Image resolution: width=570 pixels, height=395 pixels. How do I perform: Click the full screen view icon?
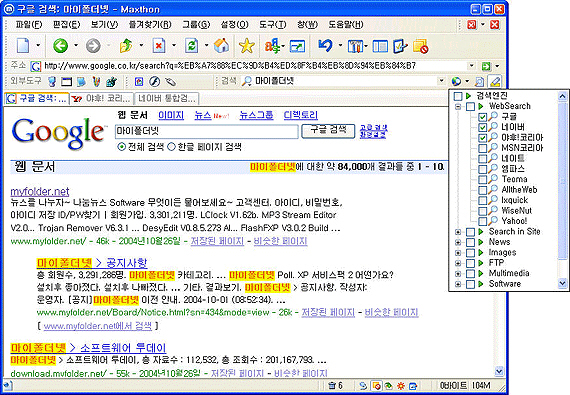297,46
